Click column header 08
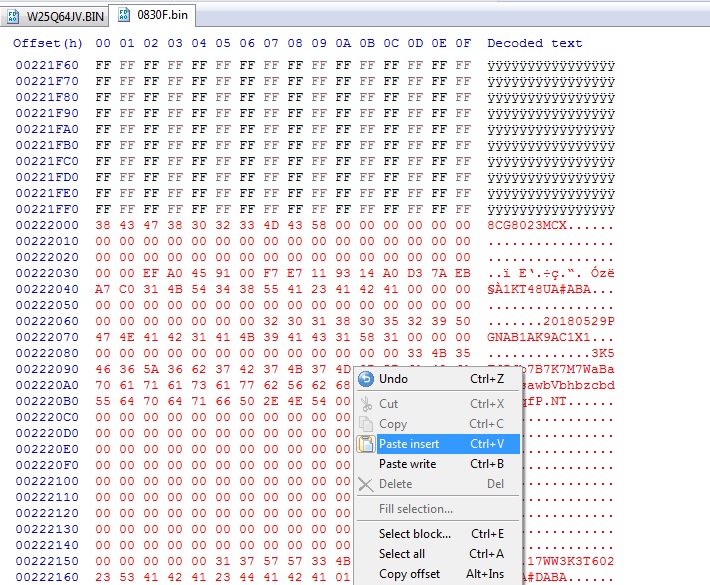The width and height of the screenshot is (710, 585). point(295,43)
